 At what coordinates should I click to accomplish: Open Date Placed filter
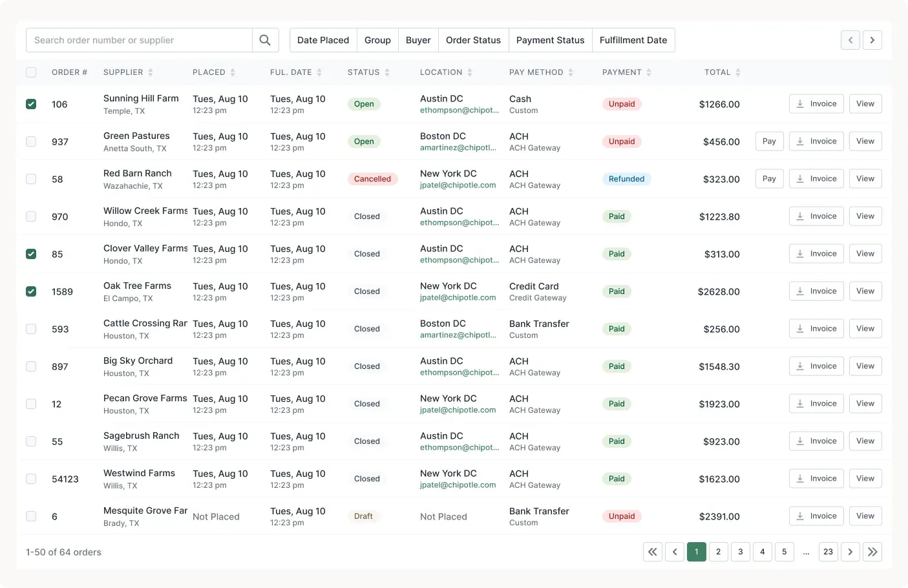(323, 40)
